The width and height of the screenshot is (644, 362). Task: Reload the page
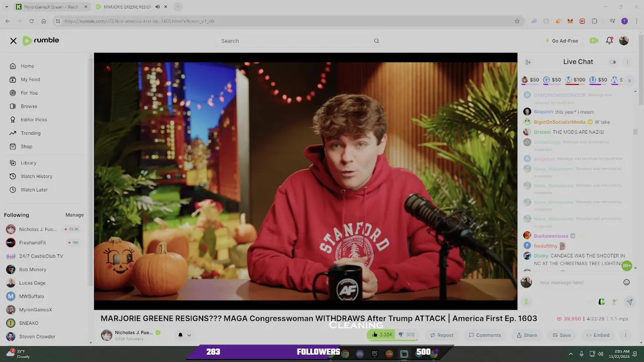(31, 21)
